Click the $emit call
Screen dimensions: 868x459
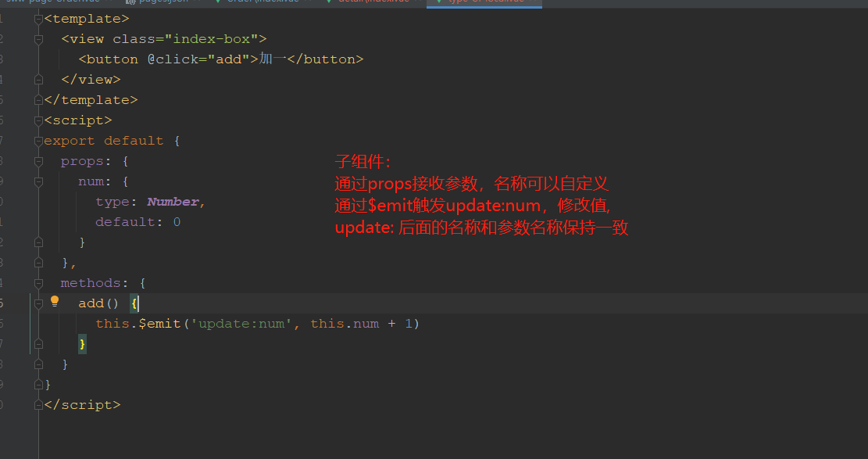tap(159, 324)
